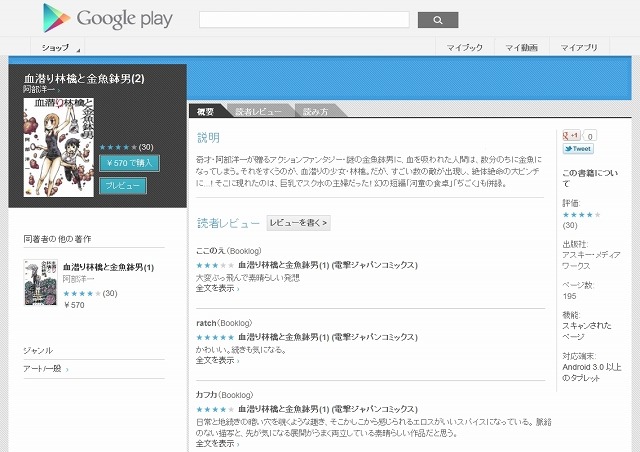Viewport: 640px width, 452px height.
Task: Click the page count value 195
Action: 569,296
